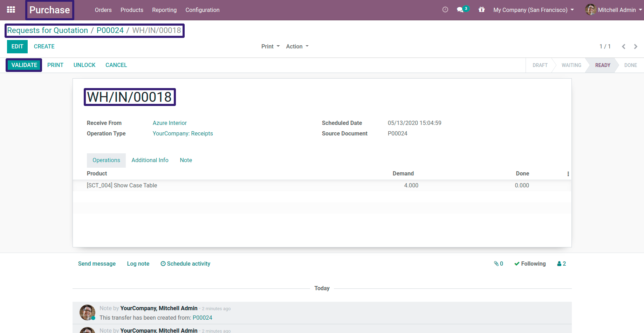Open P00024 breadcrumb link
This screenshot has height=333, width=644.
[110, 30]
